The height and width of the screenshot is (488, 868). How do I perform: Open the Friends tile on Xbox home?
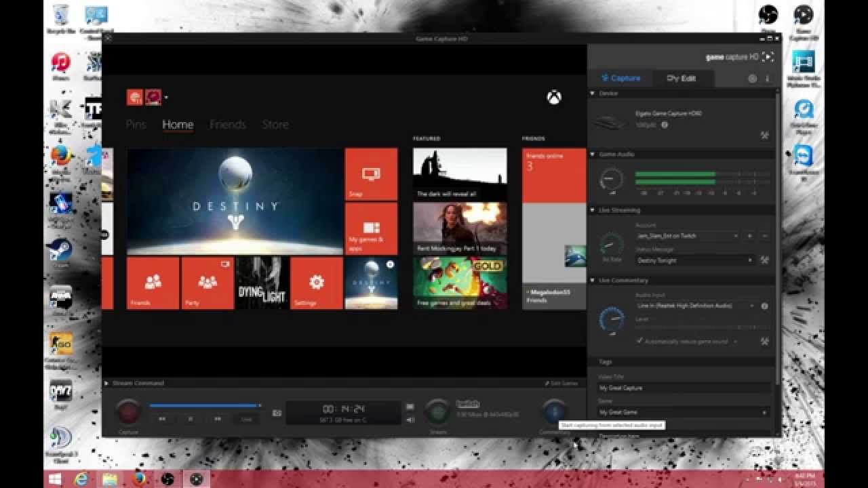tap(153, 283)
